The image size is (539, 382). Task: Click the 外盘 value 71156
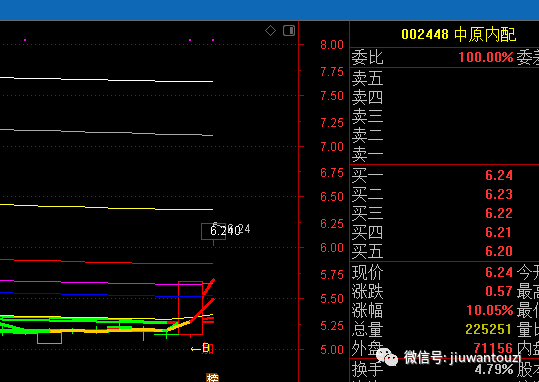(x=493, y=348)
